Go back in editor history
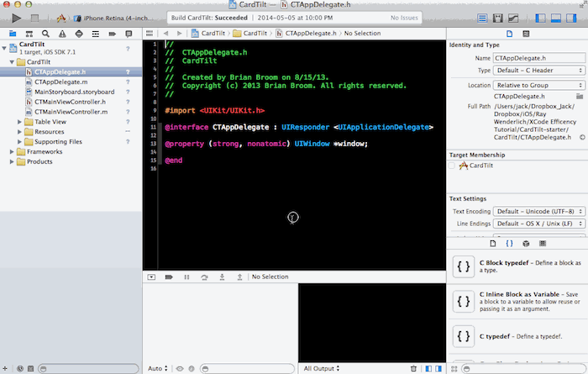The image size is (588, 374). pyautogui.click(x=165, y=34)
